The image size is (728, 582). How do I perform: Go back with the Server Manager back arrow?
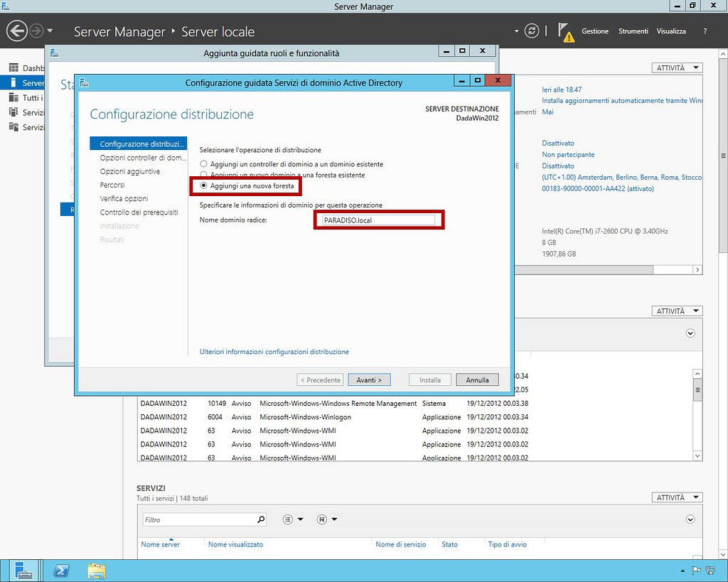click(x=17, y=31)
